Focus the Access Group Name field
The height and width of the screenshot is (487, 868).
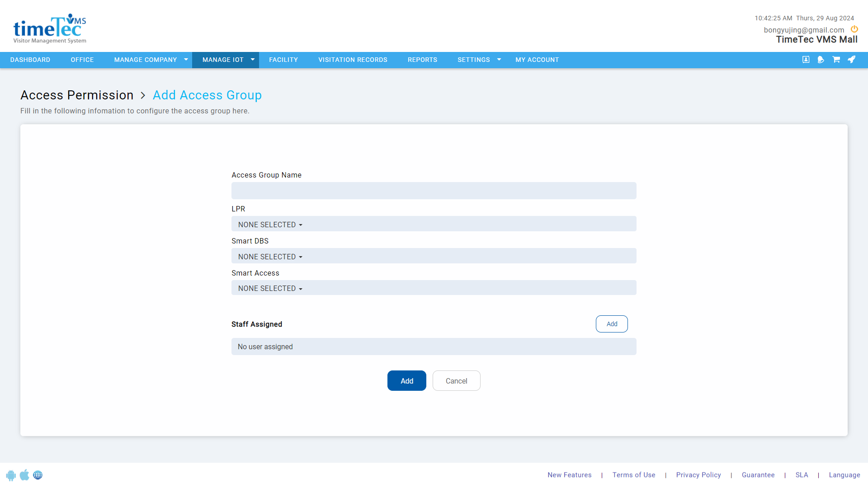point(434,191)
